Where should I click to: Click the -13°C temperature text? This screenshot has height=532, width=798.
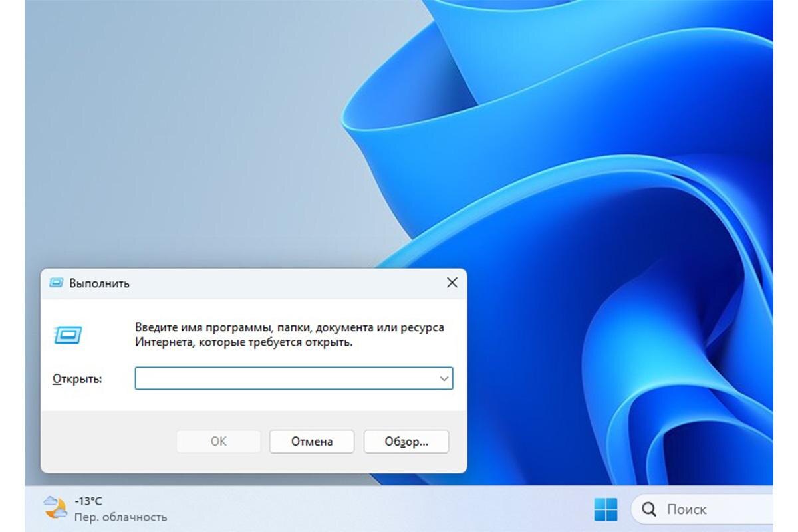(x=88, y=501)
